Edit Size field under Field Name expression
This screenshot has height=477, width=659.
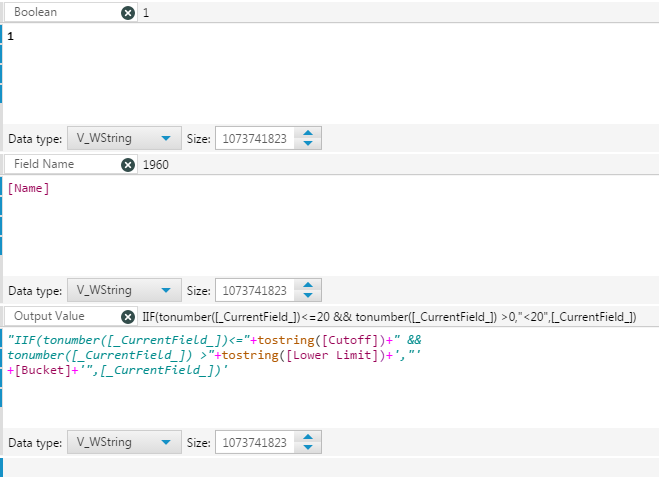point(255,290)
